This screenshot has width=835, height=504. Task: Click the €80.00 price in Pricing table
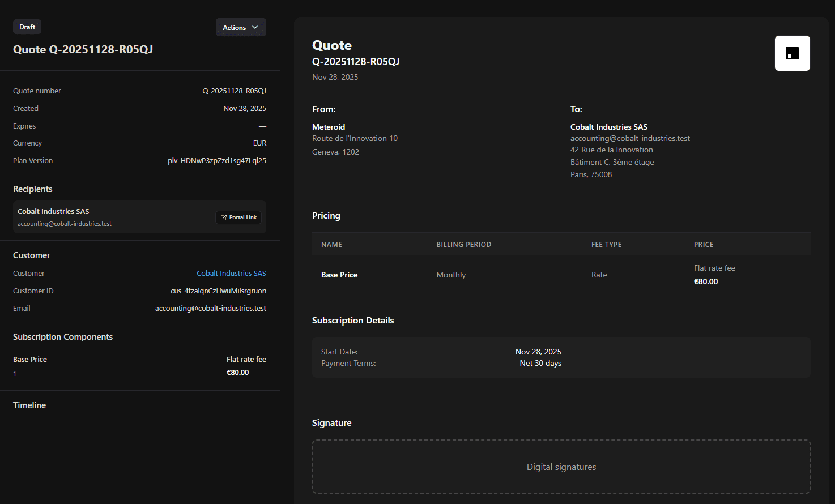point(706,281)
